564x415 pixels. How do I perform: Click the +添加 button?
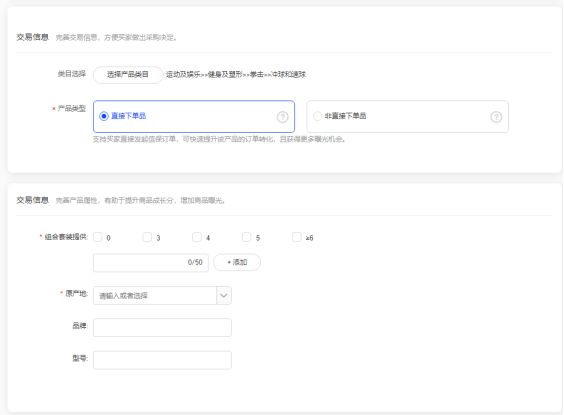point(237,263)
